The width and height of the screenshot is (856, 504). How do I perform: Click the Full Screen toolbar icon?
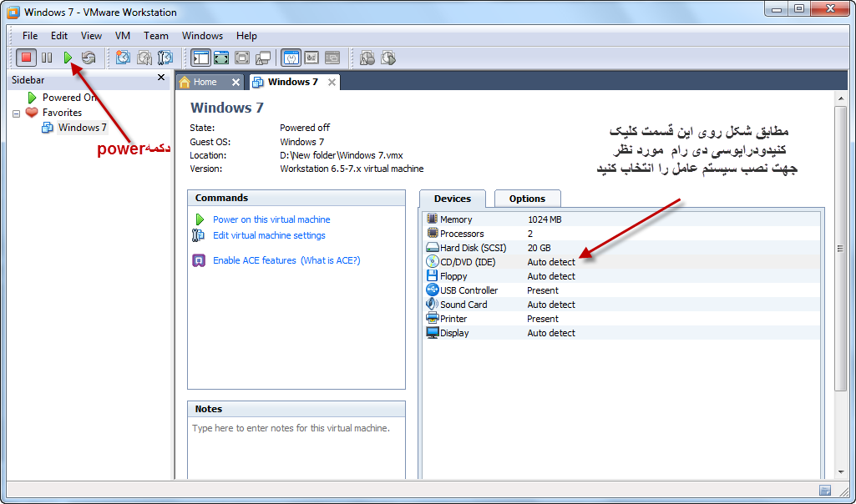pyautogui.click(x=242, y=58)
